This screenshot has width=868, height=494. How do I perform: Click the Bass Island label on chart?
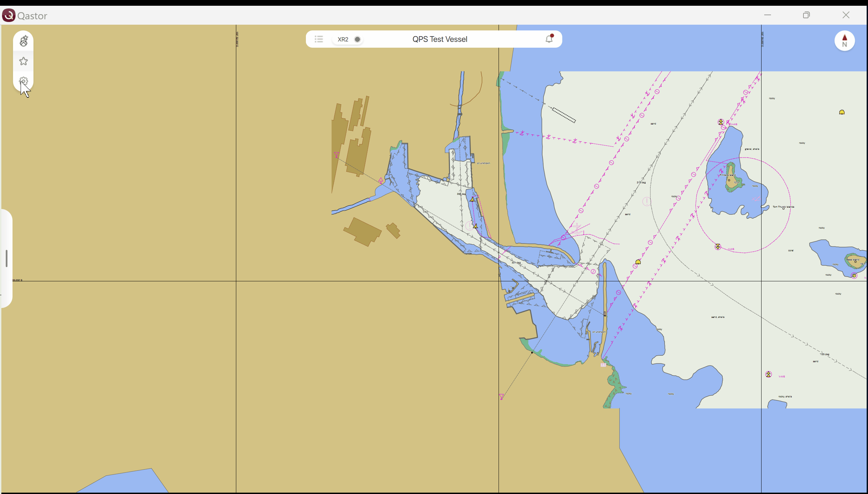point(852,259)
